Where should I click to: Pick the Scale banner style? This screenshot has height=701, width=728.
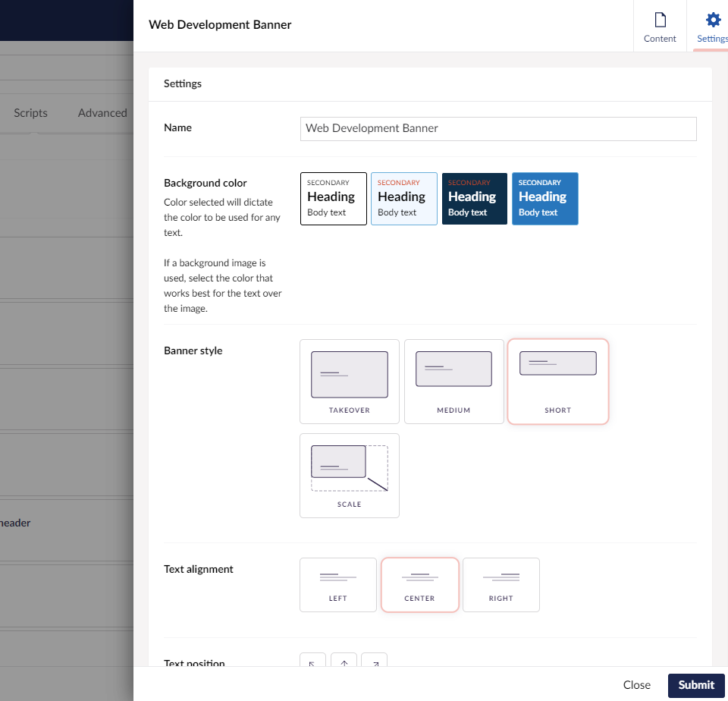[x=349, y=475]
